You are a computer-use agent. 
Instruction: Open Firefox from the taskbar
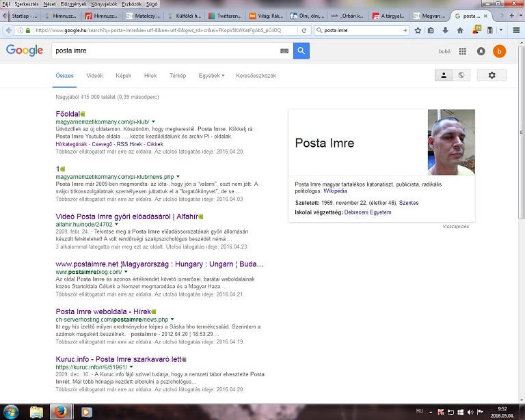click(61, 412)
